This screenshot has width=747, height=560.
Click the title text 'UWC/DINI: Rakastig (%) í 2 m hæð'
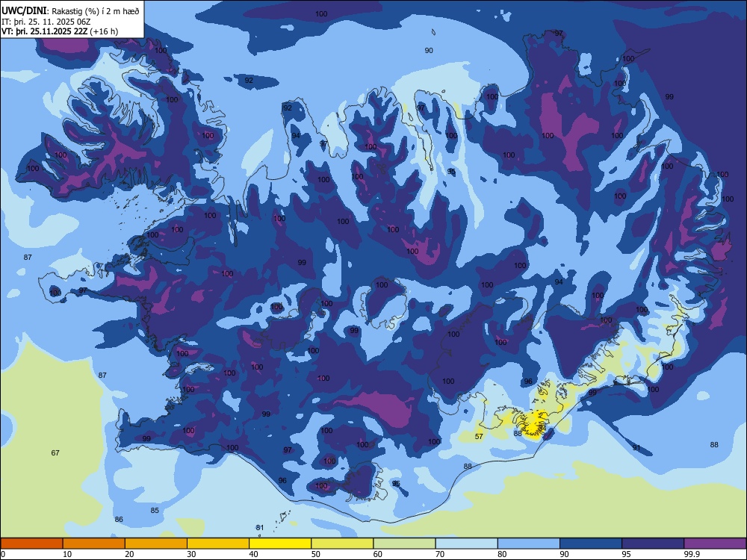click(x=70, y=11)
